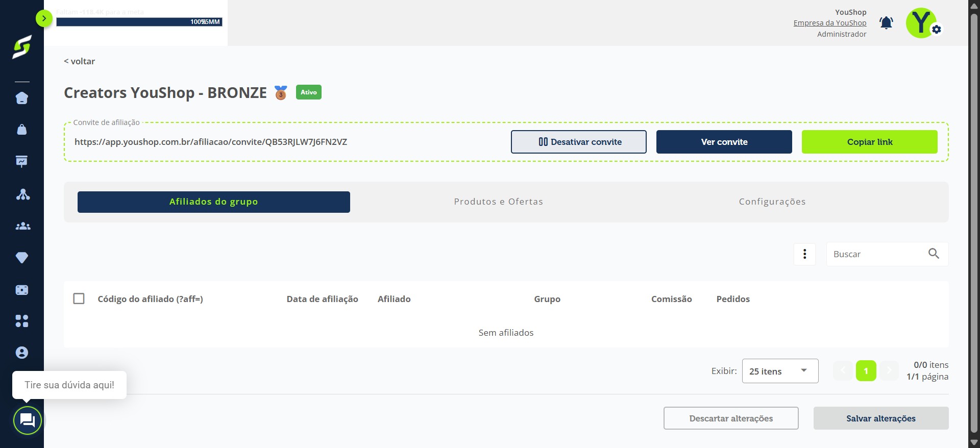Open the three-dot options menu
The height and width of the screenshot is (448, 980).
click(x=805, y=254)
